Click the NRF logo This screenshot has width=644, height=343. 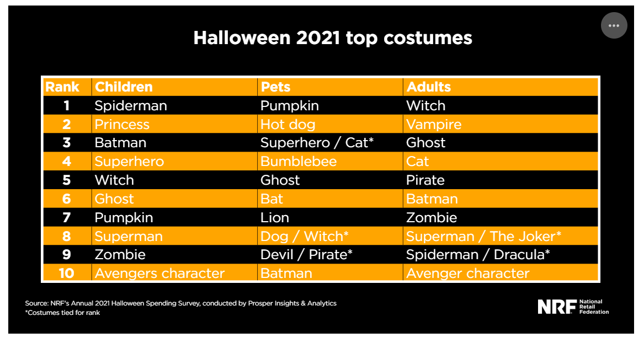point(573,307)
